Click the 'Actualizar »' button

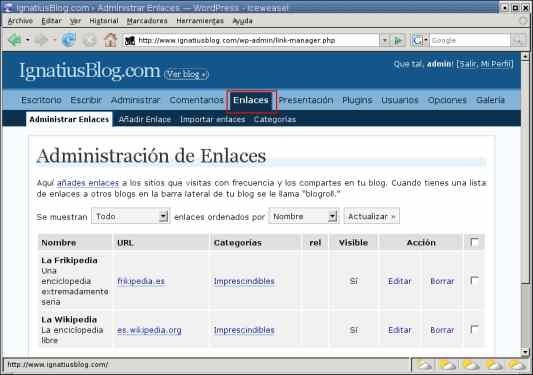372,216
